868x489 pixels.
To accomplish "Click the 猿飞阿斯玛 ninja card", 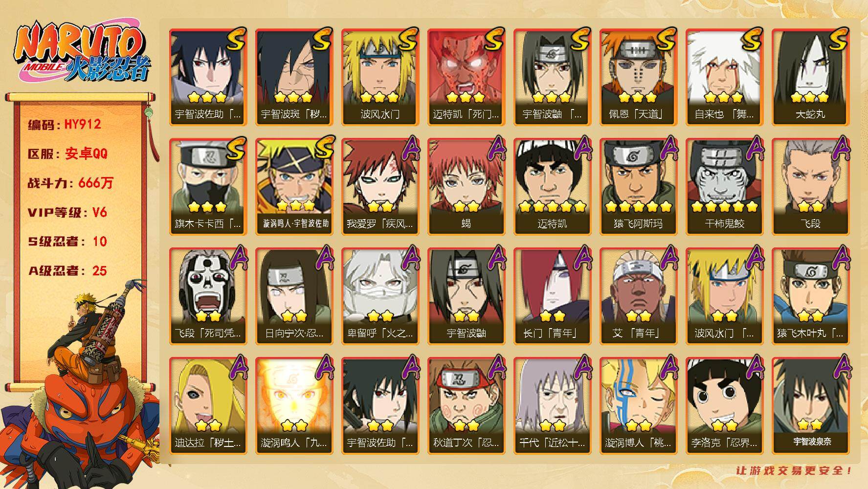I will coord(638,186).
